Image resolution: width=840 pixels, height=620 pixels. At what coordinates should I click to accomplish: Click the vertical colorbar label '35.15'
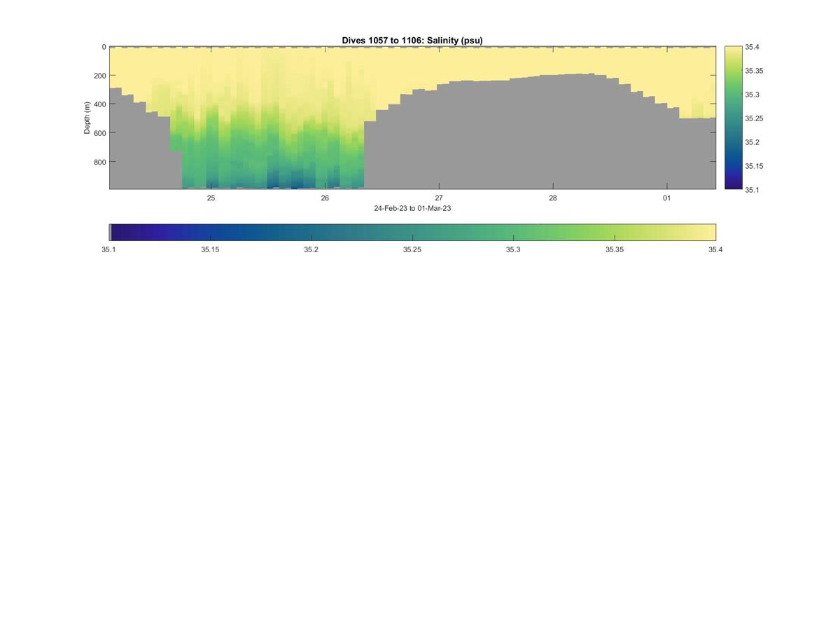click(754, 166)
